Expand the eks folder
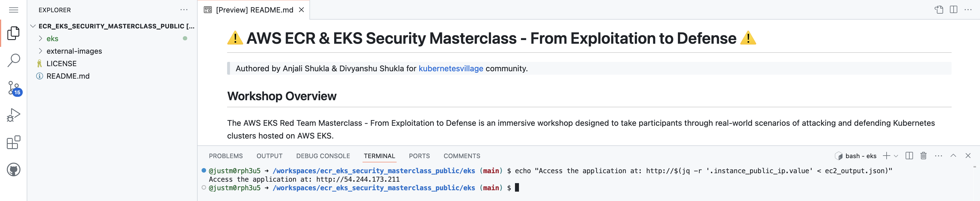980x201 pixels. click(52, 38)
